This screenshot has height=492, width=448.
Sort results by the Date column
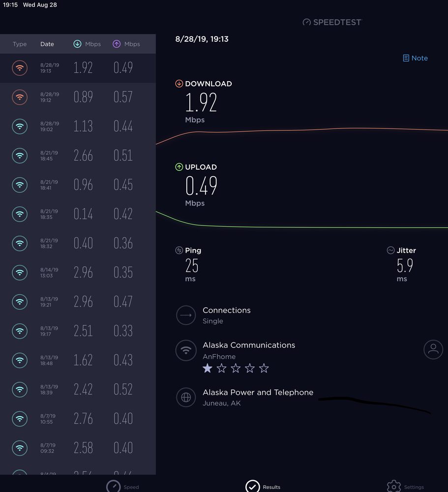tap(47, 44)
